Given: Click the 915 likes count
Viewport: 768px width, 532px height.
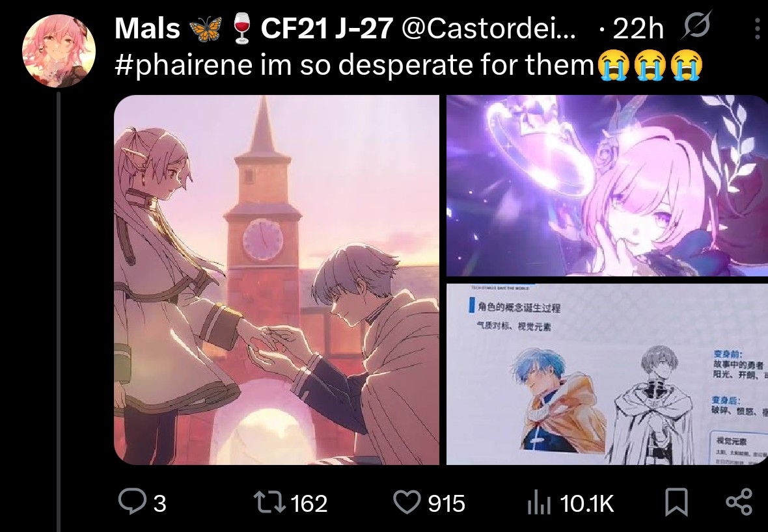Looking at the screenshot, I should [x=446, y=503].
